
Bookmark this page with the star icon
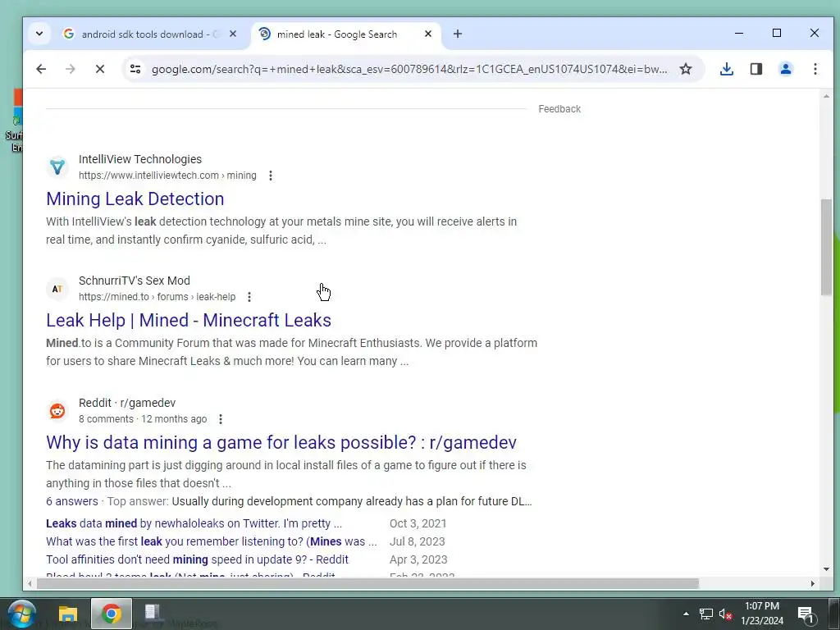pyautogui.click(x=685, y=69)
